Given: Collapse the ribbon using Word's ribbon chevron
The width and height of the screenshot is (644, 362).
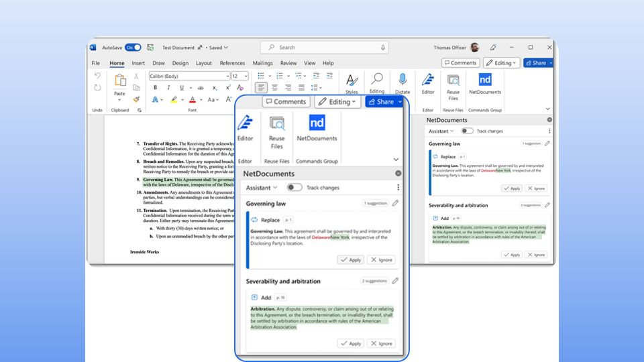Looking at the screenshot, I should pos(548,109).
